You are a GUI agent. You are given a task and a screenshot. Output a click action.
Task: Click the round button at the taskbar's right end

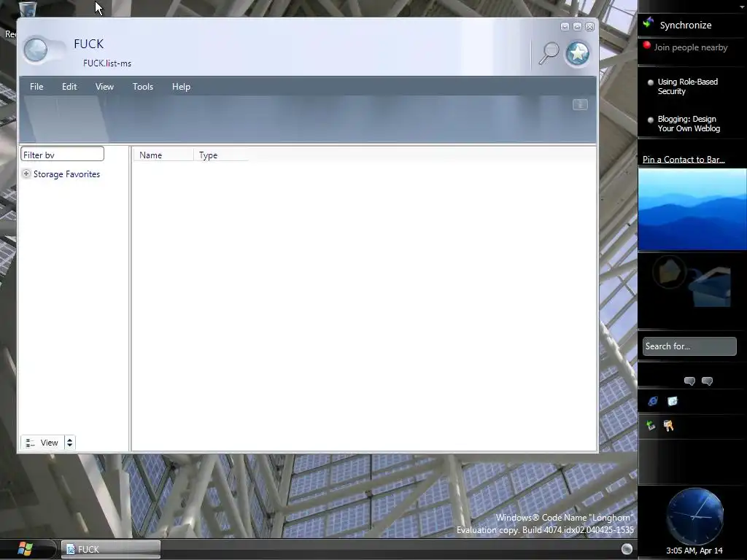[x=627, y=549]
